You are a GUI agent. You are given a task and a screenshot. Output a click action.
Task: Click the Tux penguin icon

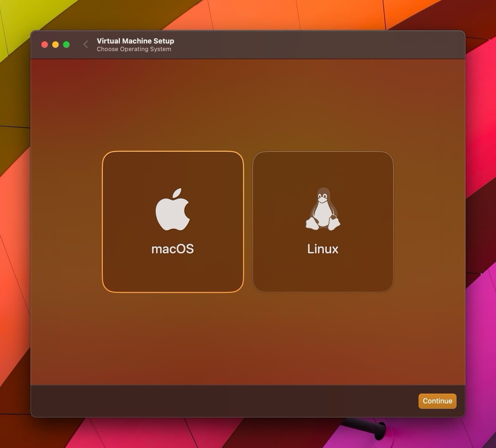323,209
